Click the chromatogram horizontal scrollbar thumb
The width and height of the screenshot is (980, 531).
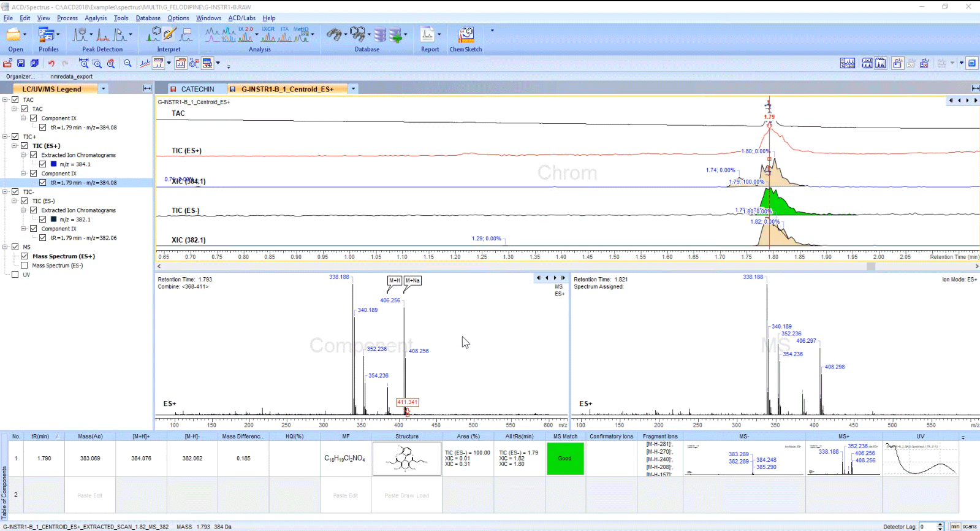pyautogui.click(x=871, y=266)
